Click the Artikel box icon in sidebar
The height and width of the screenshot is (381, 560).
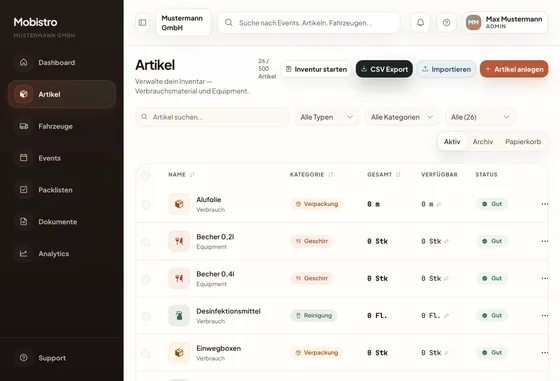point(24,94)
